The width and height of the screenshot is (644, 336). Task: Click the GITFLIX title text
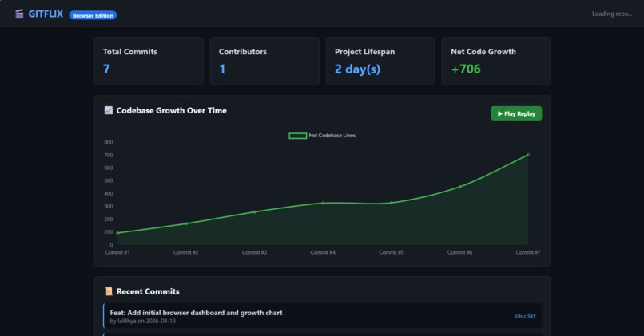[x=46, y=14]
